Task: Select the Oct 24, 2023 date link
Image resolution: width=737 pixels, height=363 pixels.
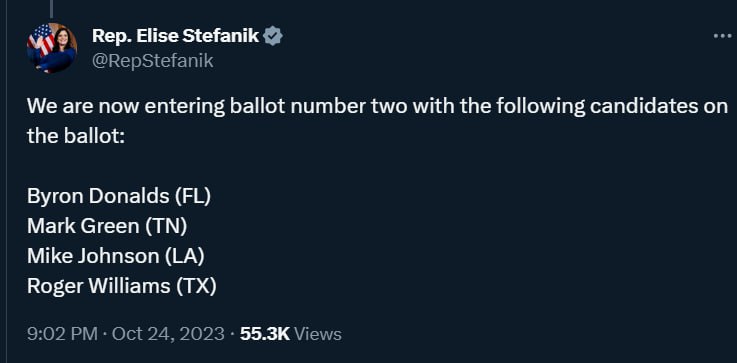Action: pyautogui.click(x=168, y=334)
